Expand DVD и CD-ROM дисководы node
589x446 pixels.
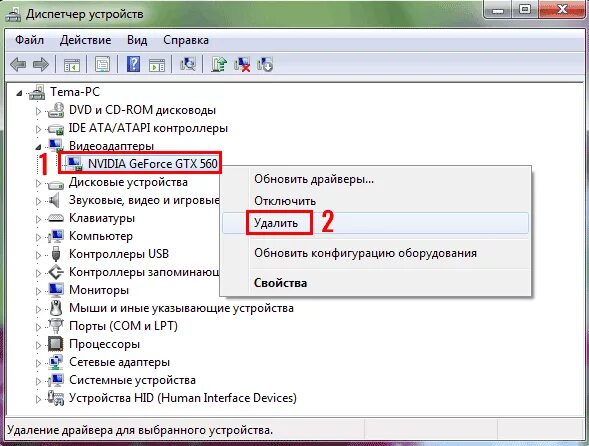point(38,111)
